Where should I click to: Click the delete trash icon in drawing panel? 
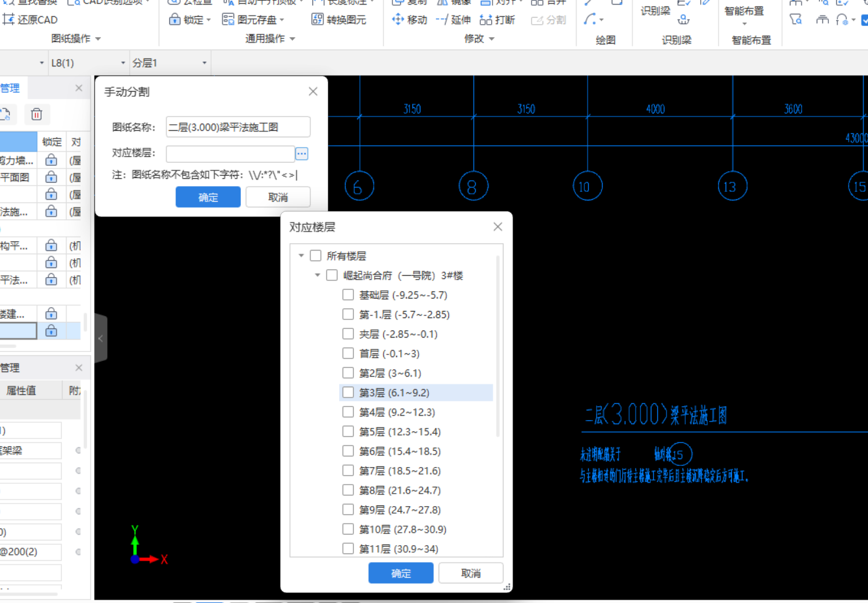[x=36, y=114]
